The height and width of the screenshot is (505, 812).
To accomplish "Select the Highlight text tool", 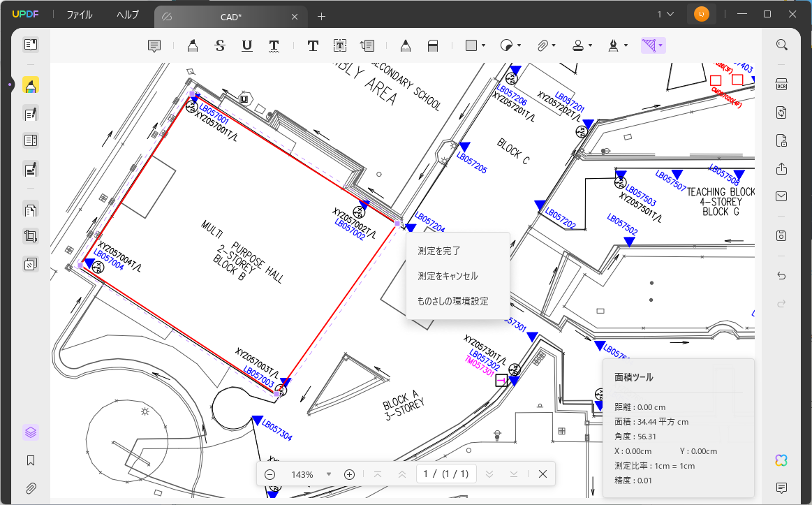I will 192,45.
